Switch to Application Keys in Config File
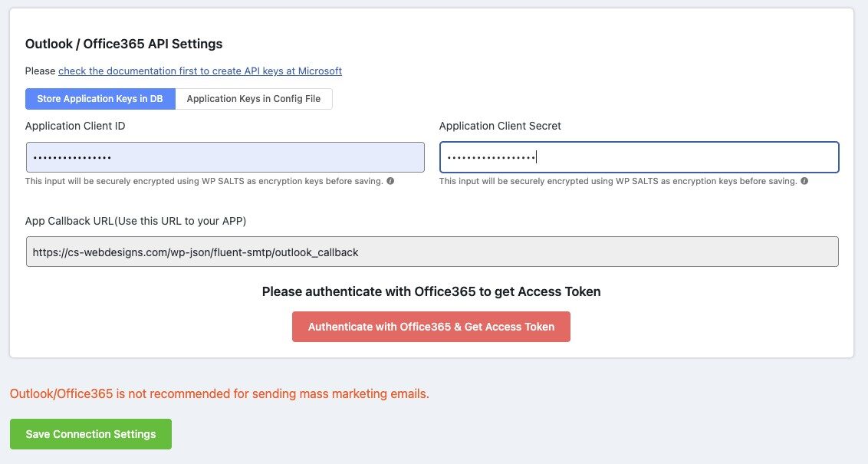The height and width of the screenshot is (464, 868). pos(254,99)
